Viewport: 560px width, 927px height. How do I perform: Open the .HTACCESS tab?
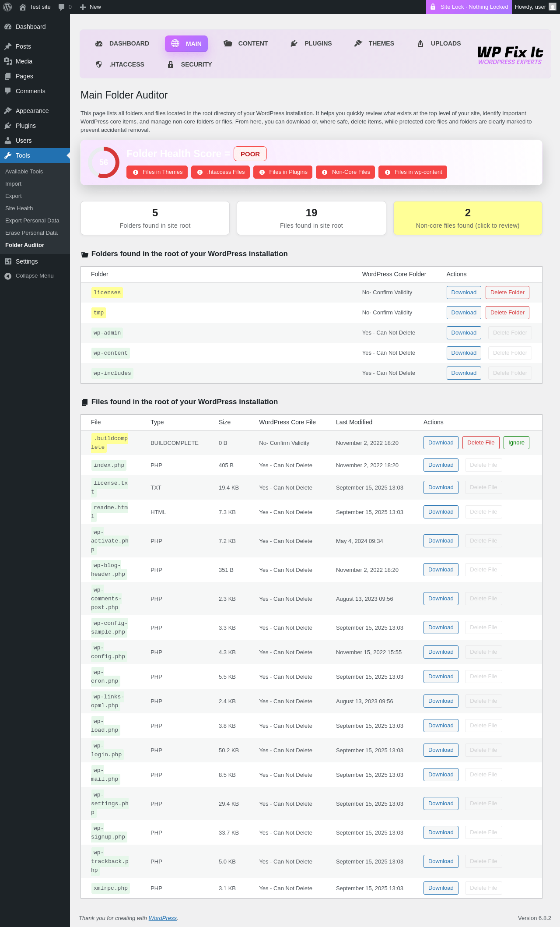(120, 64)
